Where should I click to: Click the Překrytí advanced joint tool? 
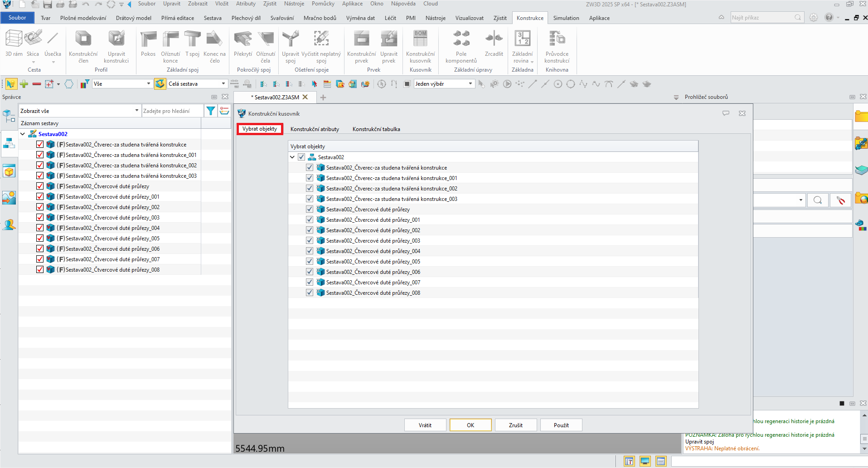pos(243,44)
